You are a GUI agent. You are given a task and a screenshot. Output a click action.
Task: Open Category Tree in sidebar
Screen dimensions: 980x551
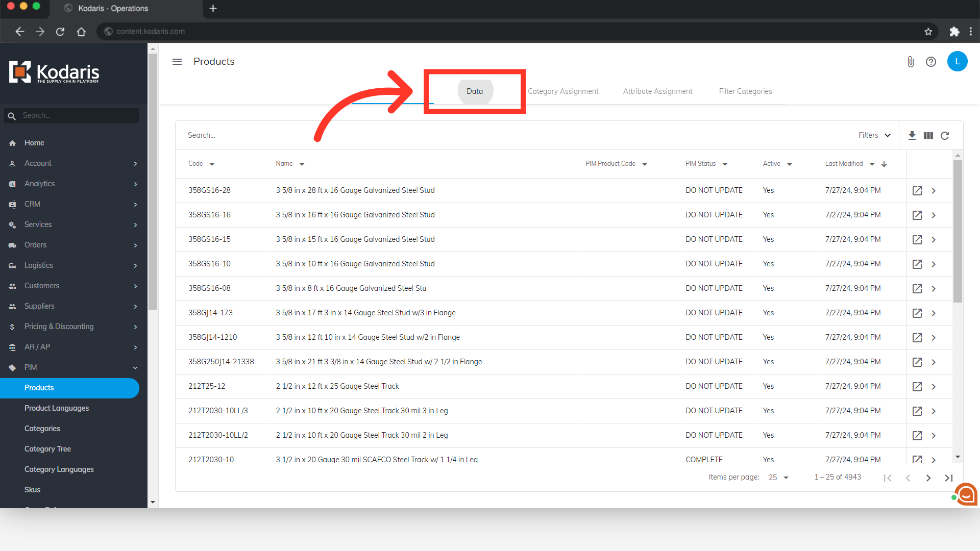(47, 449)
